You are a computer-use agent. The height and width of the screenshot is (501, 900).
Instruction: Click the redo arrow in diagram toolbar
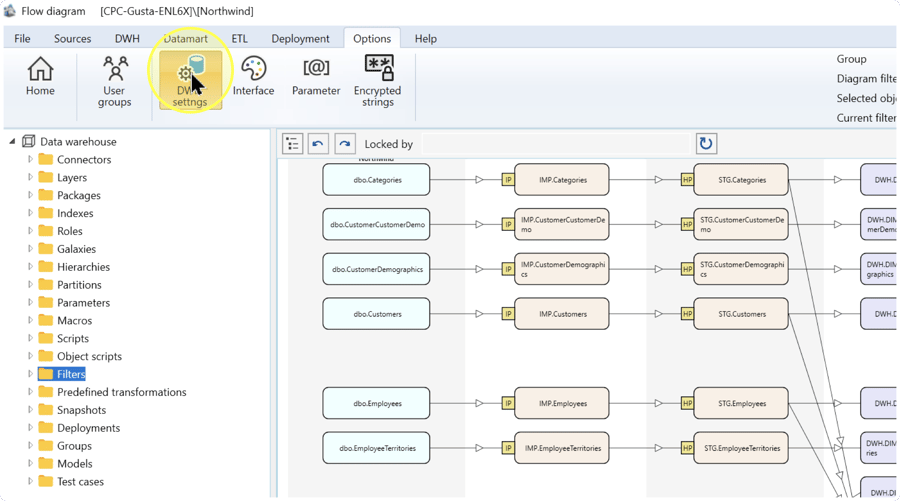(344, 143)
